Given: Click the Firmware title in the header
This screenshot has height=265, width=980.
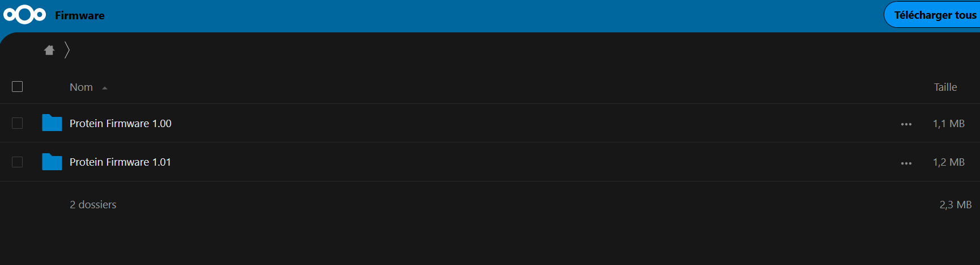Looking at the screenshot, I should coord(79,16).
